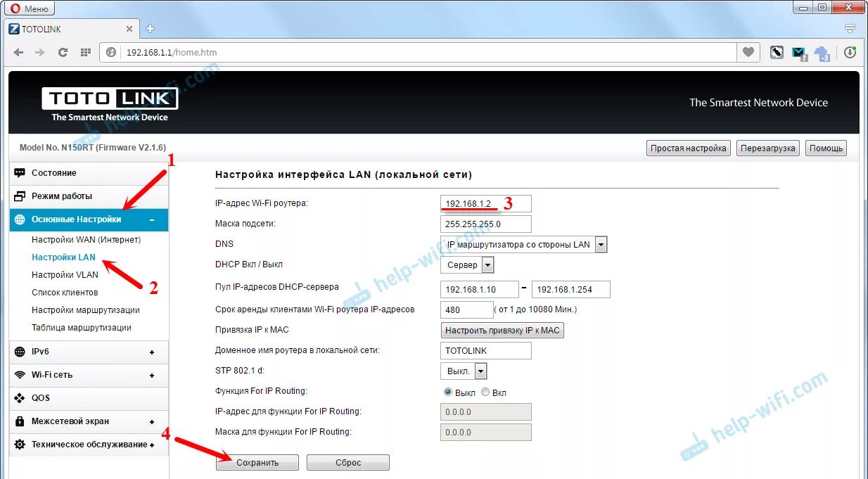
Task: Click the IP Routing address field 0.0.0.0
Action: click(x=486, y=412)
